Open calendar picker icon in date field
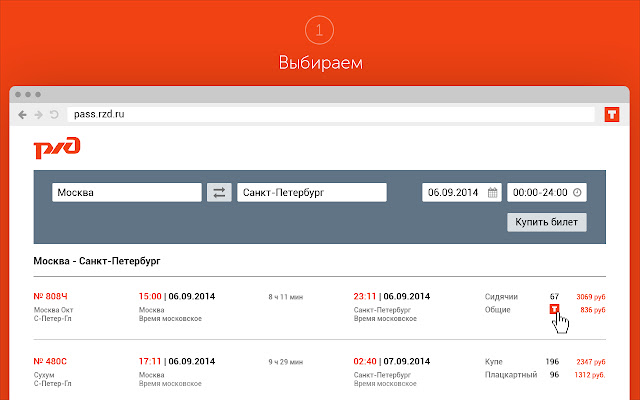This screenshot has width=640, height=400. [x=493, y=192]
